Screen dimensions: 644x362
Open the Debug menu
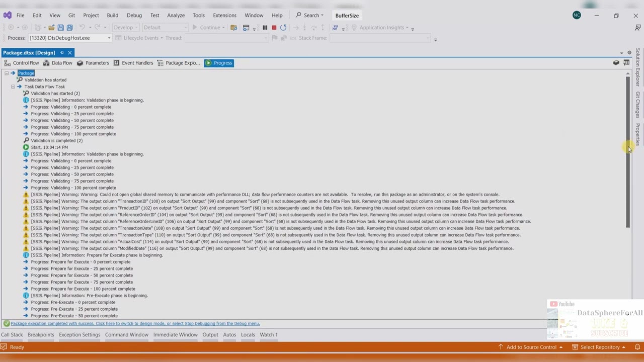(x=134, y=16)
